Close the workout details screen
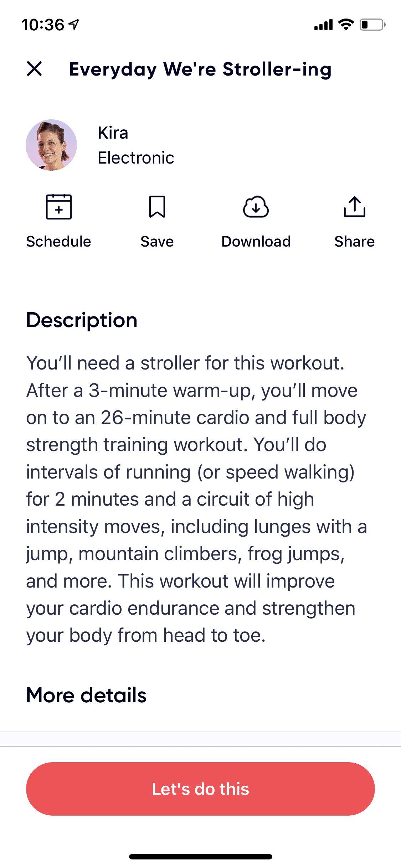 (x=34, y=69)
